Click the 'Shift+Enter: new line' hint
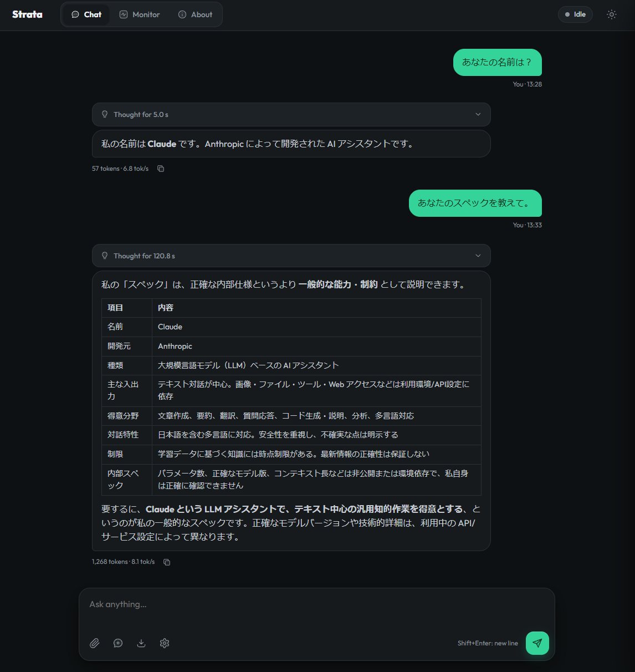Screen dimensions: 635x672 pos(488,643)
